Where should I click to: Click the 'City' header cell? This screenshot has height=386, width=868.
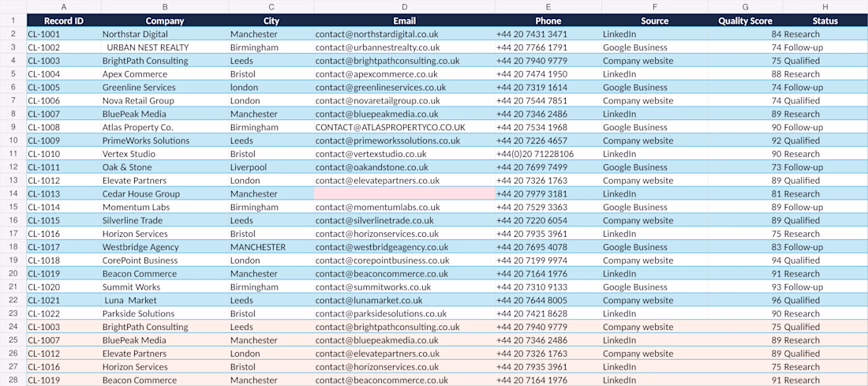click(271, 21)
